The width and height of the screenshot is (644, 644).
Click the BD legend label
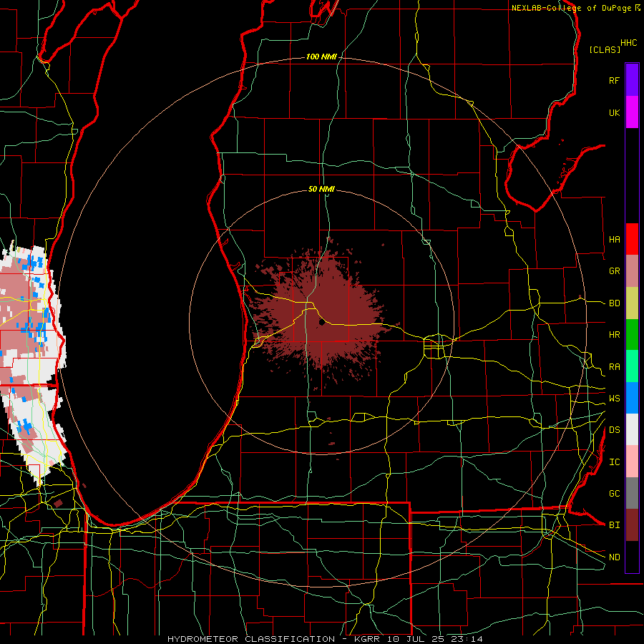[615, 303]
